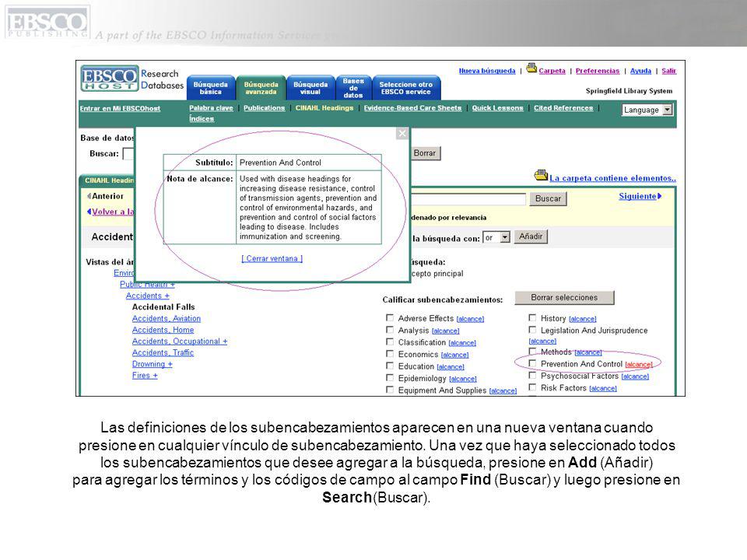Check the Risk Factors subheading
This screenshot has width=747, height=560.
(x=532, y=387)
